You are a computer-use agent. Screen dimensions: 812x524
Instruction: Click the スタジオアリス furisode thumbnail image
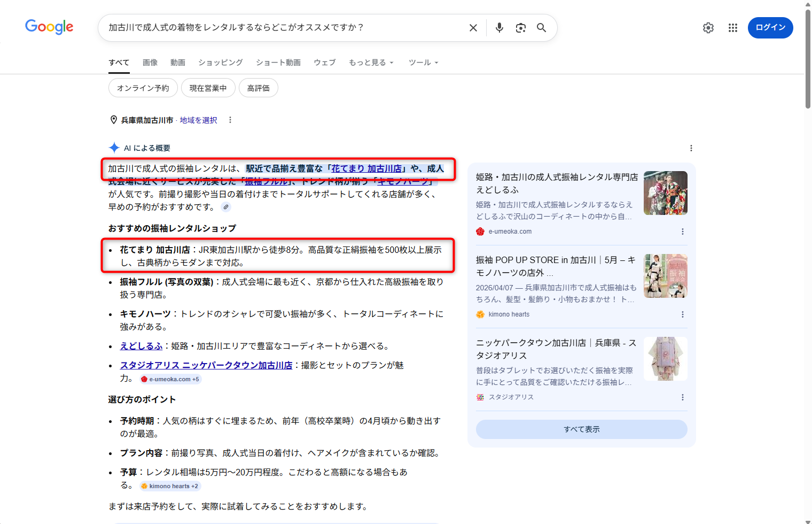click(x=666, y=359)
